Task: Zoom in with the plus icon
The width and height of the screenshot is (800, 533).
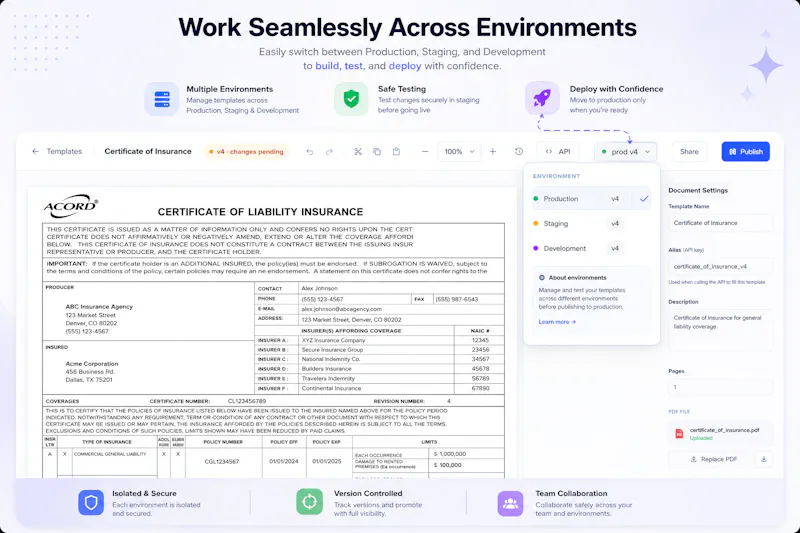Action: tap(493, 151)
